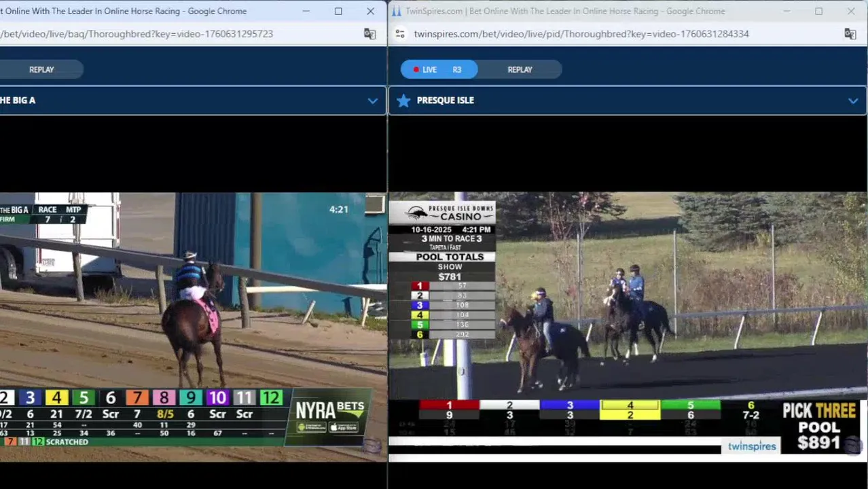Click translate icon in Presque Isle window

click(850, 34)
